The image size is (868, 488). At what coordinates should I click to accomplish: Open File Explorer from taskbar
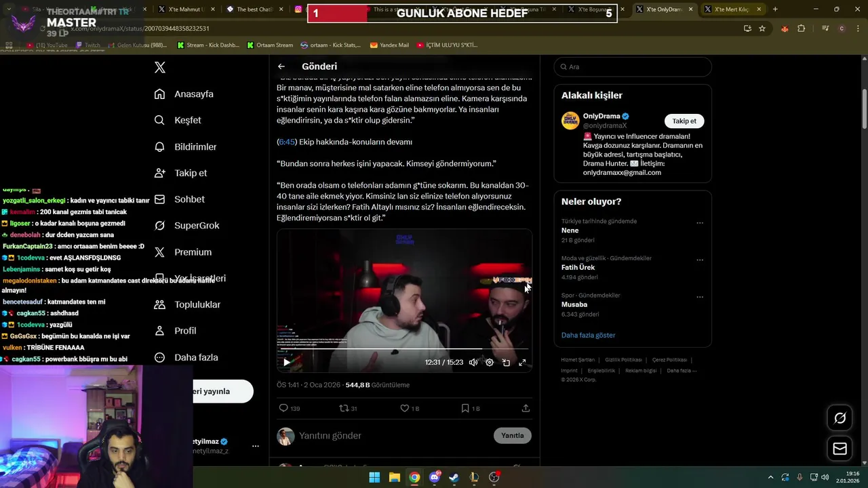coord(394,477)
